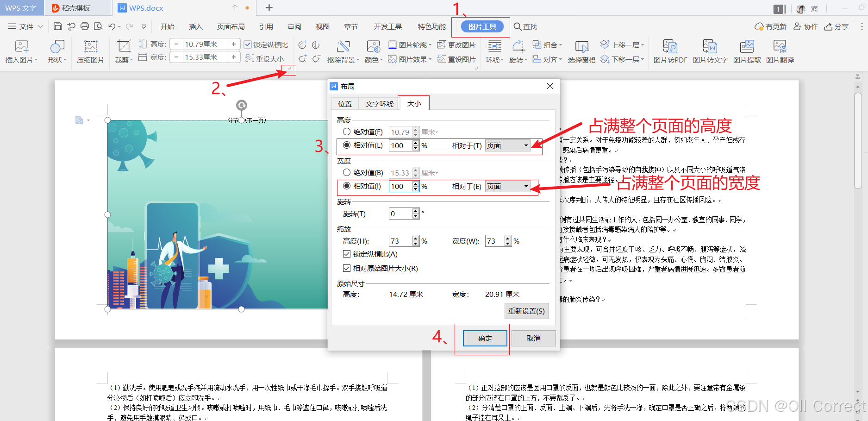Click the Print icon in quick toolbar
The height and width of the screenshot is (421, 868).
85,26
